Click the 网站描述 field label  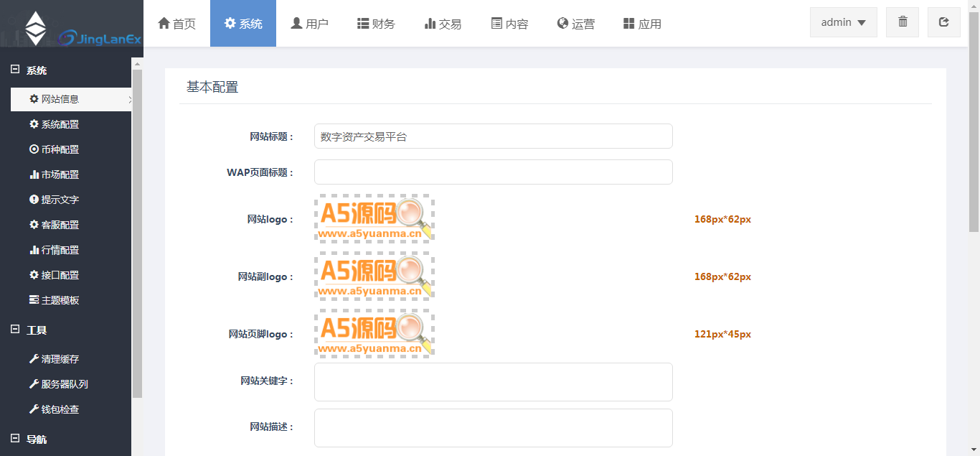pos(271,427)
